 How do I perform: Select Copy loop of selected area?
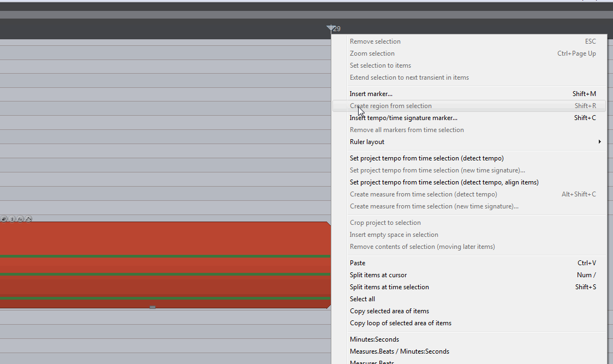tap(401, 323)
